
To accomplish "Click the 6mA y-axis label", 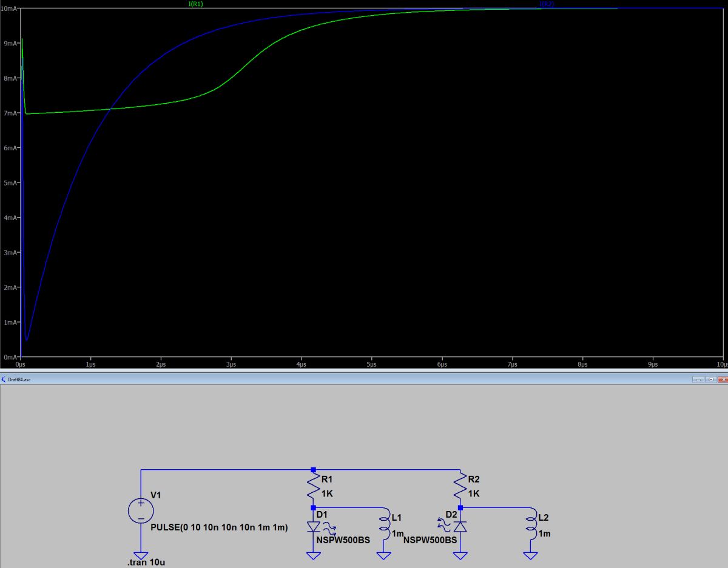I will pos(10,148).
